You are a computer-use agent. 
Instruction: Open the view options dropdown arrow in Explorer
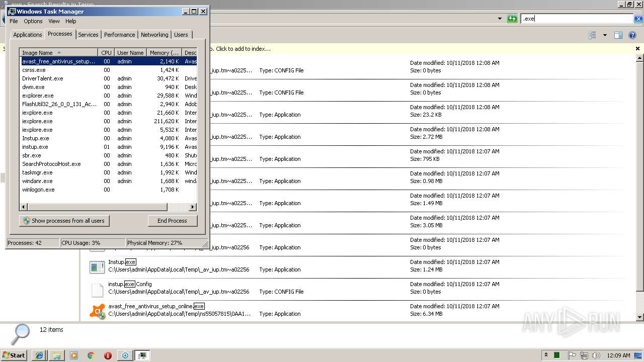(x=605, y=35)
